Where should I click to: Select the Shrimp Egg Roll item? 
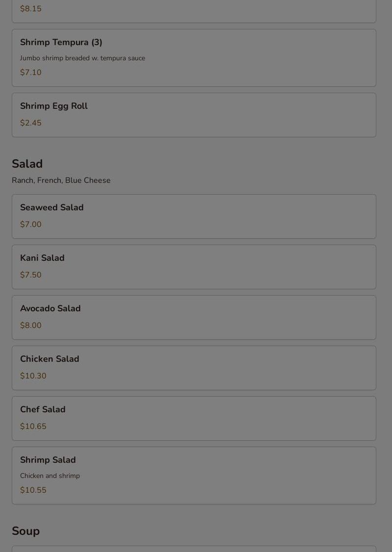click(54, 106)
